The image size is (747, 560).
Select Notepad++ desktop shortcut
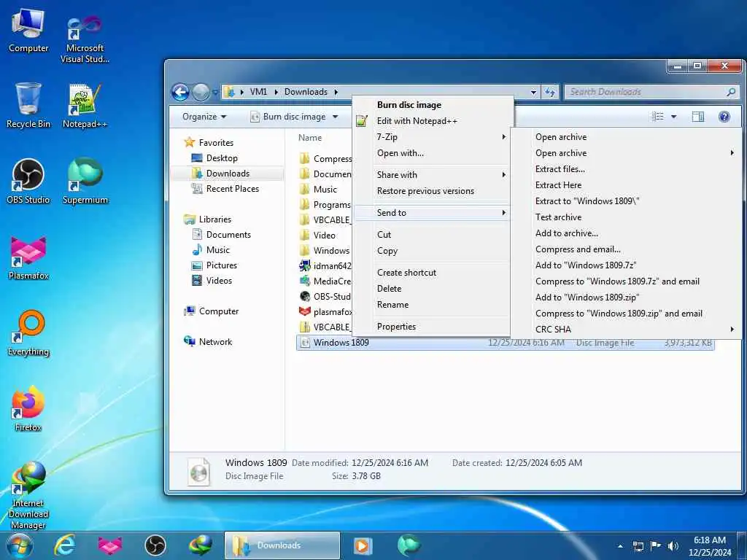point(85,105)
